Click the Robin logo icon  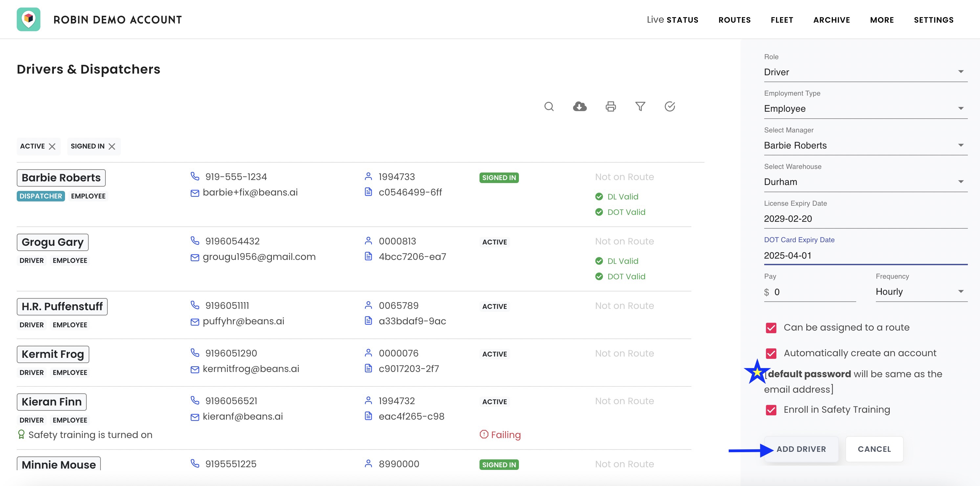pos(29,19)
